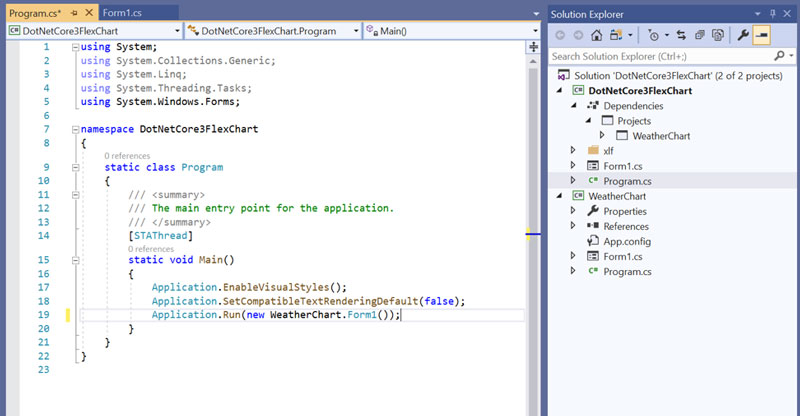Expand the References node
800x416 pixels.
click(573, 226)
